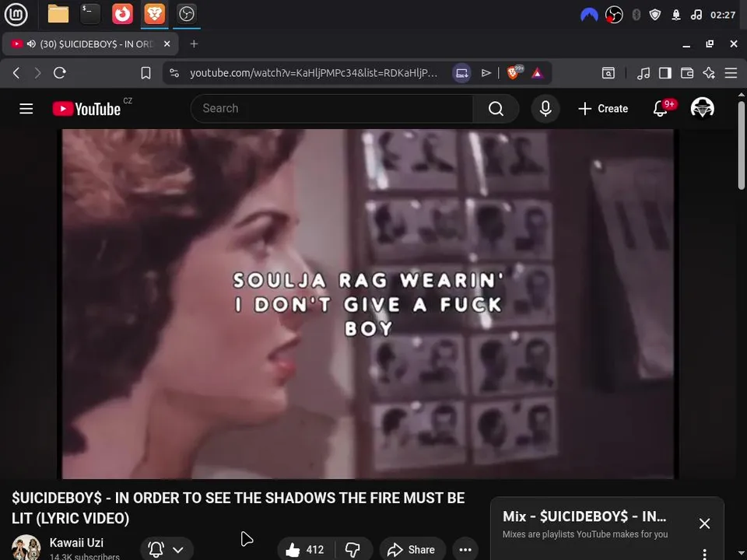Open the Bluetooth tray icon

pyautogui.click(x=636, y=15)
